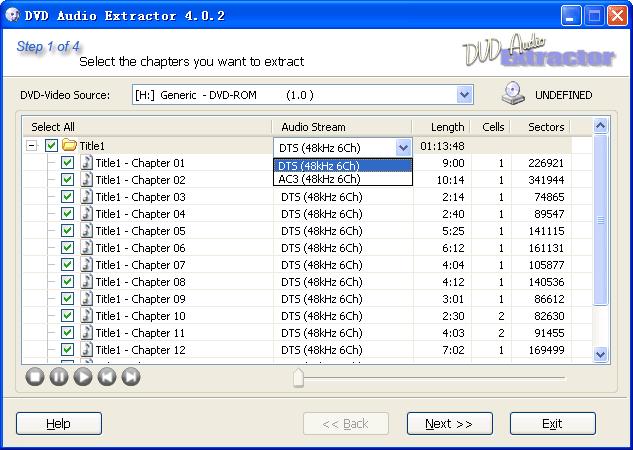Click the chapter list scroll down arrow

600,354
